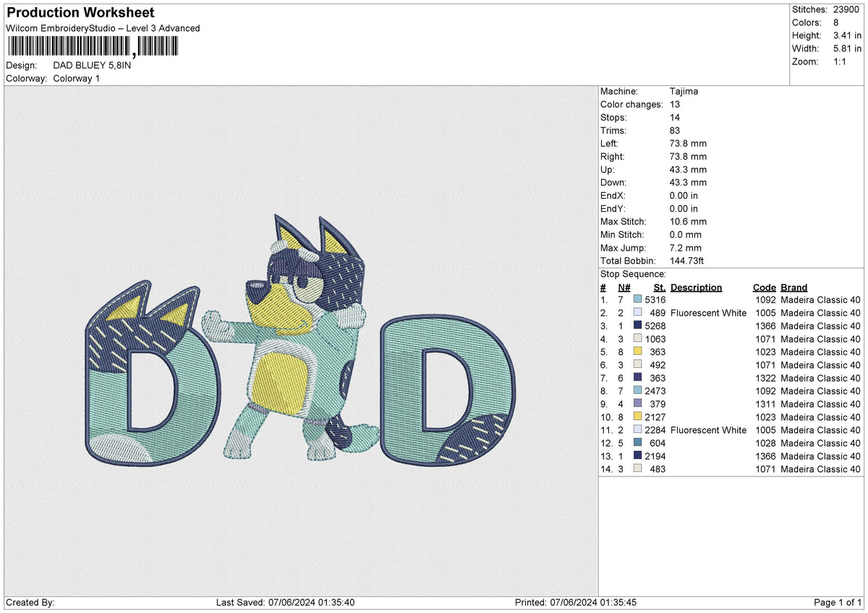Click code 1028 in stop row 5 thread 12
The image size is (868, 613).
[765, 443]
